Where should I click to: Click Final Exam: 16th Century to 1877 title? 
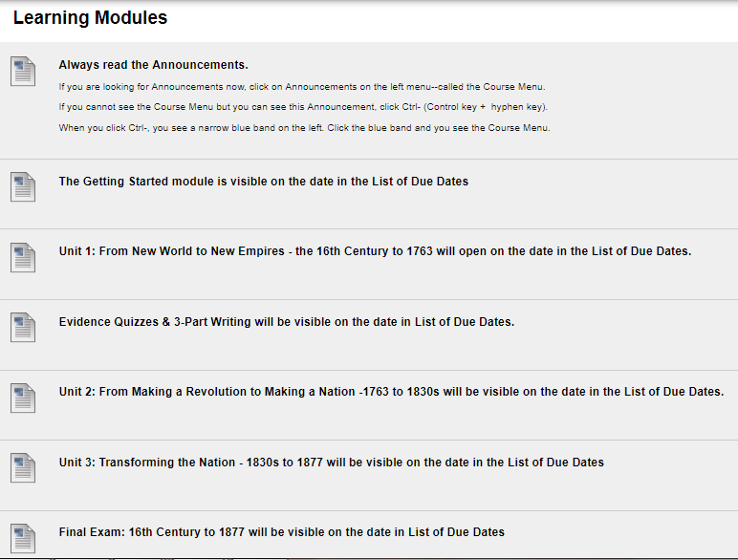(x=281, y=532)
